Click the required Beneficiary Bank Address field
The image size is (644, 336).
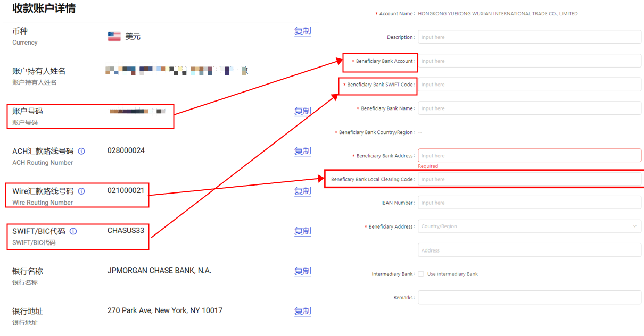(x=529, y=156)
